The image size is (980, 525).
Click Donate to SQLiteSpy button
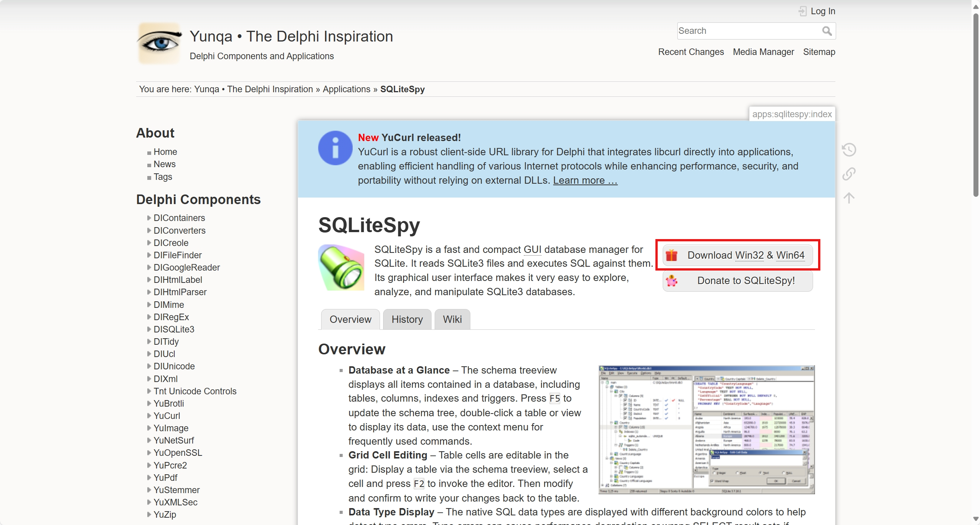point(737,281)
